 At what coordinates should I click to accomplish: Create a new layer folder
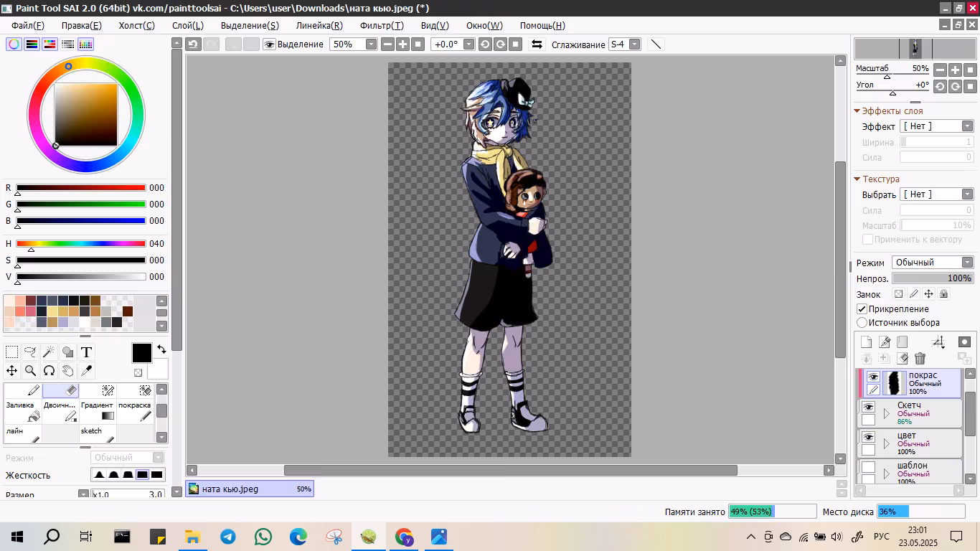[x=903, y=342]
